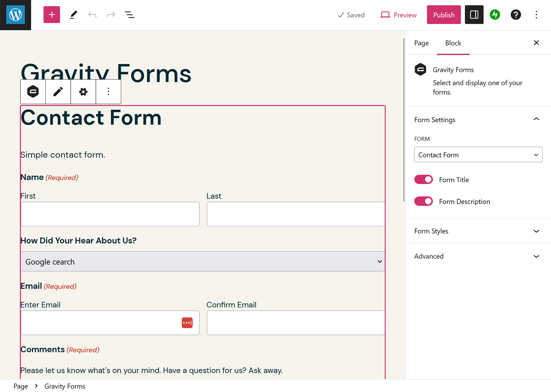Click the Comments field label
551x392 pixels.
click(43, 349)
